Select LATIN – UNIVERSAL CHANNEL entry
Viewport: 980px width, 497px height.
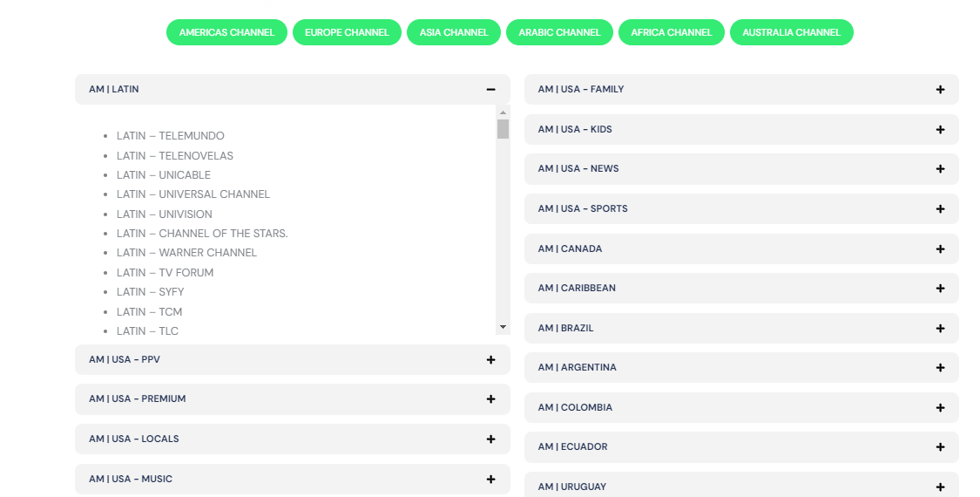point(193,194)
